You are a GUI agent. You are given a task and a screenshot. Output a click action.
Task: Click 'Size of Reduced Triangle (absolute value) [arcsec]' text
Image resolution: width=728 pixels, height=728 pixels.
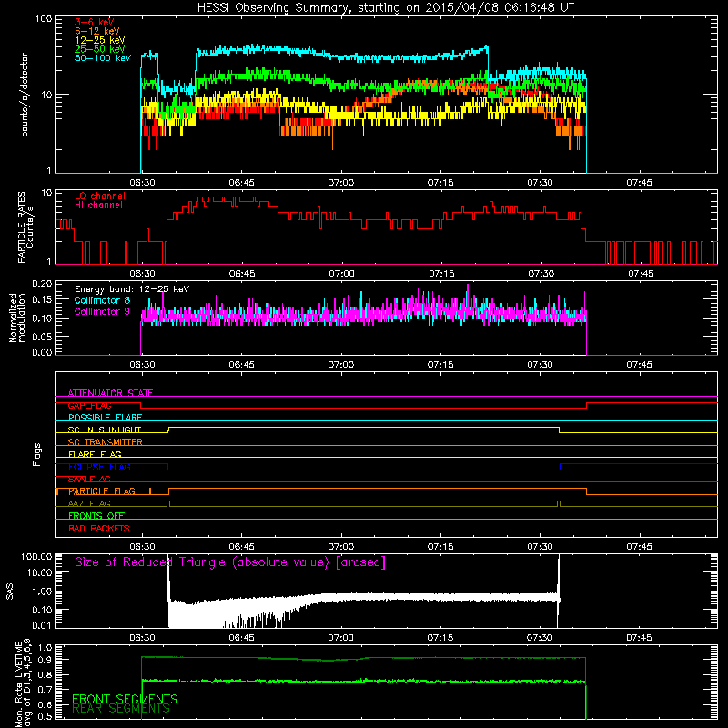pyautogui.click(x=230, y=562)
